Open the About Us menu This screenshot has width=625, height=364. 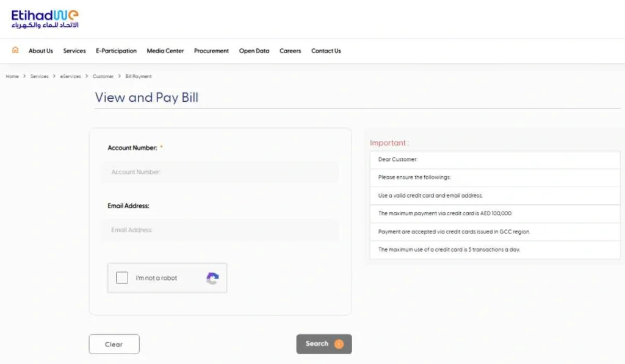(41, 51)
